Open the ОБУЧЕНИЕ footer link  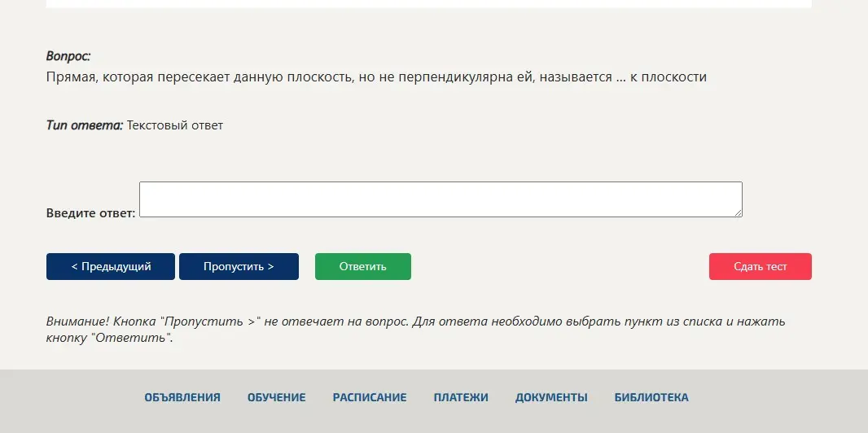[x=276, y=398]
